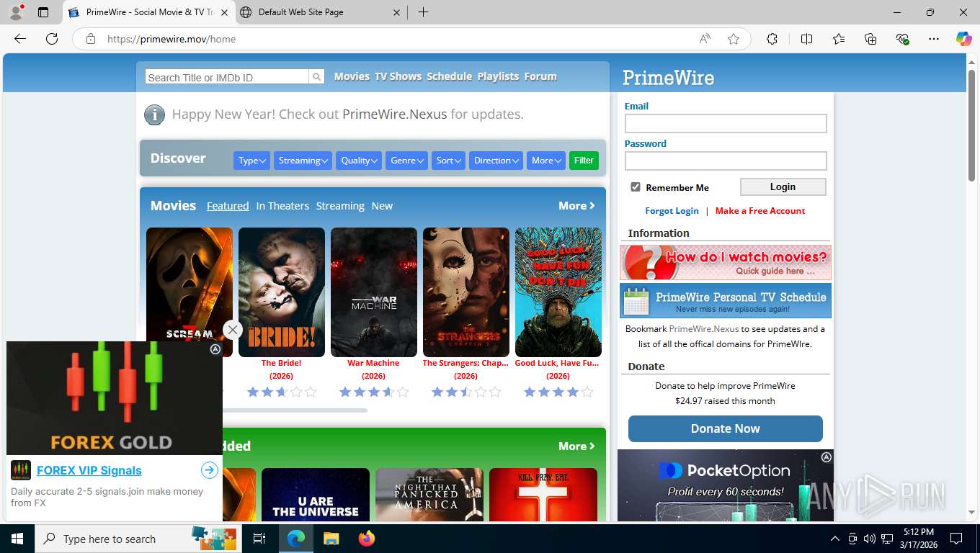
Task: Launch Firefox from taskbar
Action: pos(367,539)
